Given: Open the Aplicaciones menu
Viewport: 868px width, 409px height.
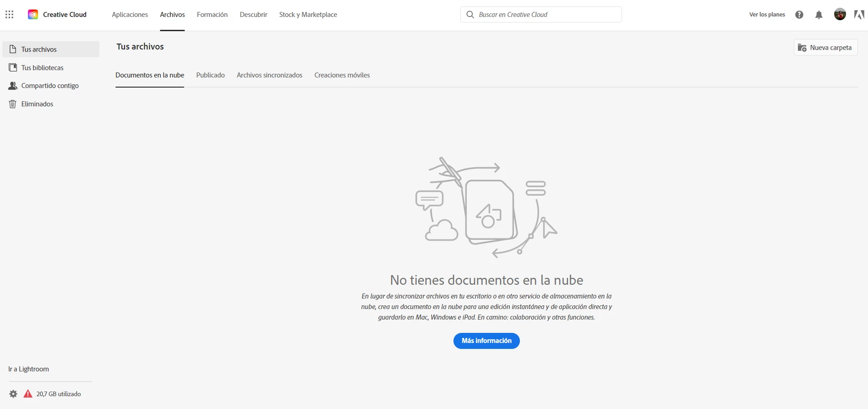Looking at the screenshot, I should click(130, 15).
